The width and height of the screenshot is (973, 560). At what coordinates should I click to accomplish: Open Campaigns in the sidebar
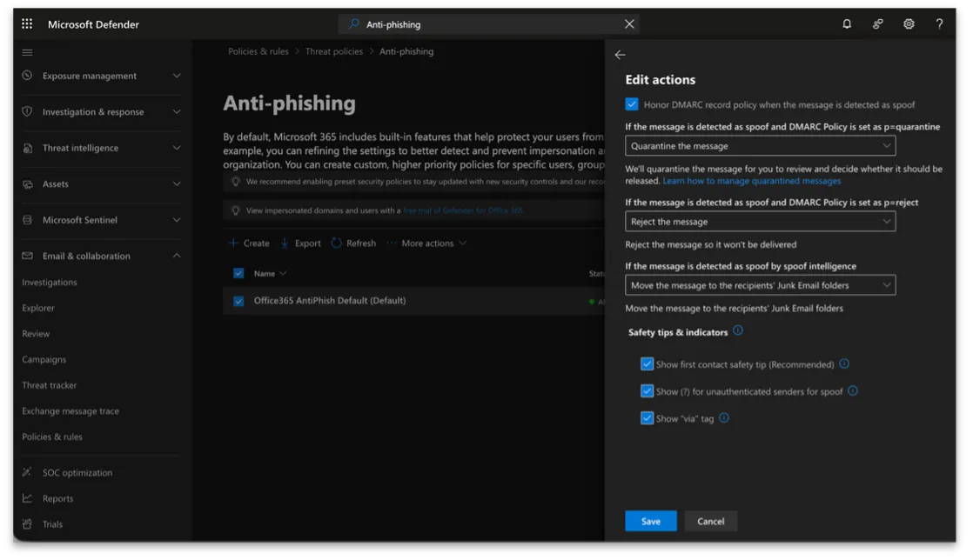click(x=44, y=360)
